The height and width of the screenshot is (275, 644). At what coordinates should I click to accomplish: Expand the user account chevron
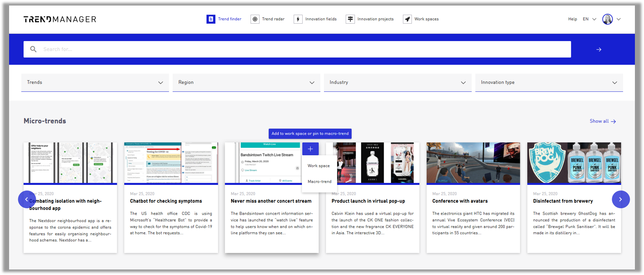coord(619,19)
